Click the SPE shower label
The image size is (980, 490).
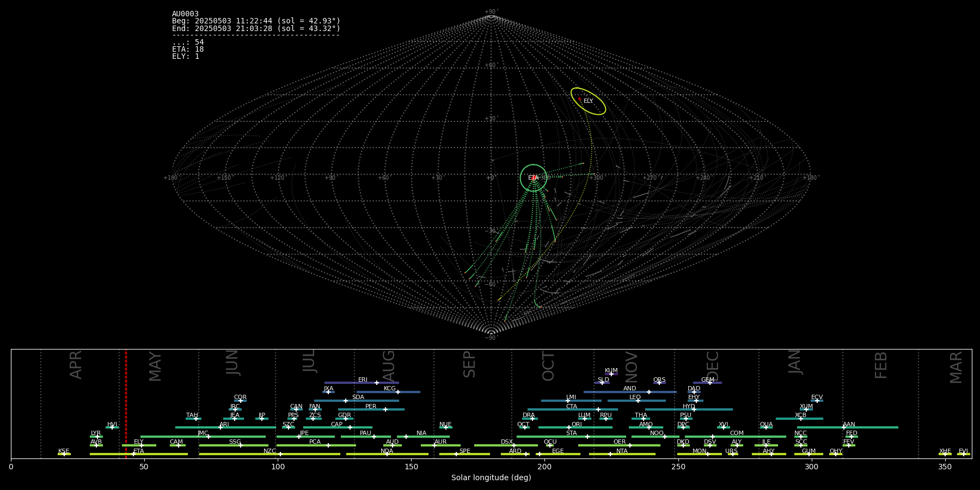464,451
